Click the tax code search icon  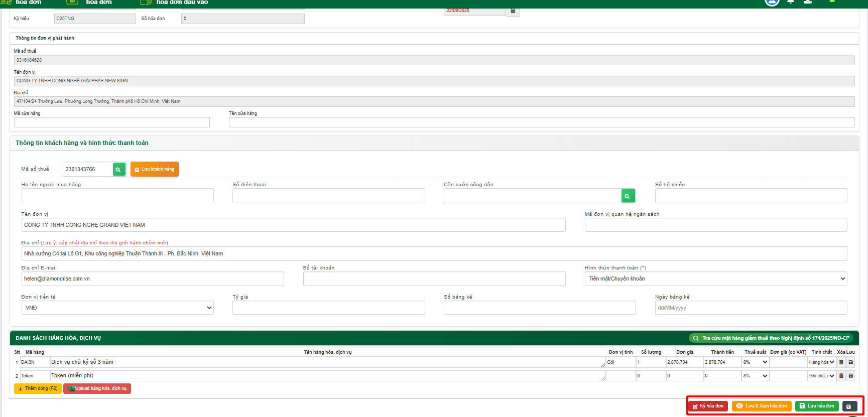119,170
